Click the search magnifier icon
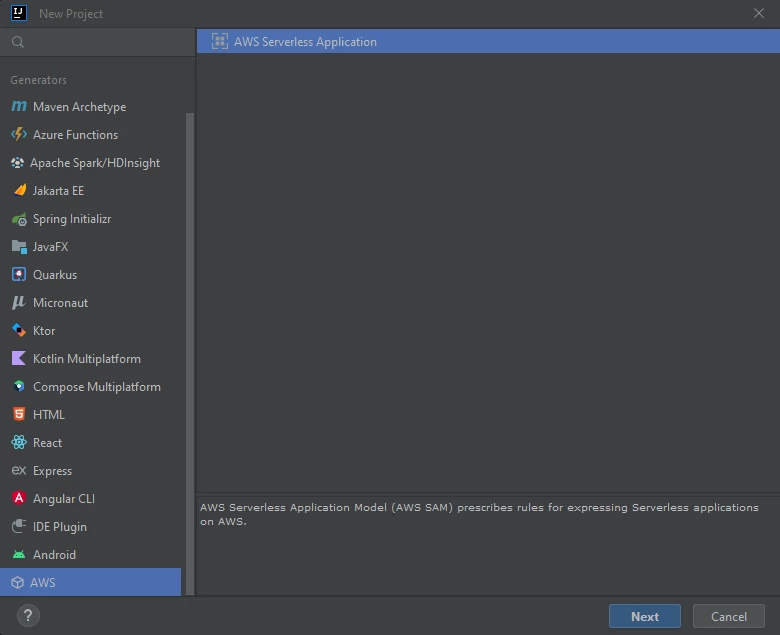The image size is (780, 635). [18, 42]
